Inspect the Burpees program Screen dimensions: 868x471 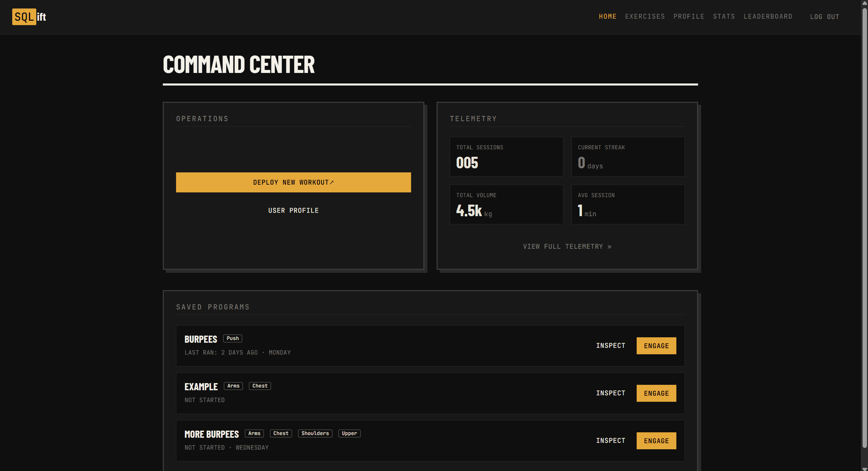pos(611,345)
